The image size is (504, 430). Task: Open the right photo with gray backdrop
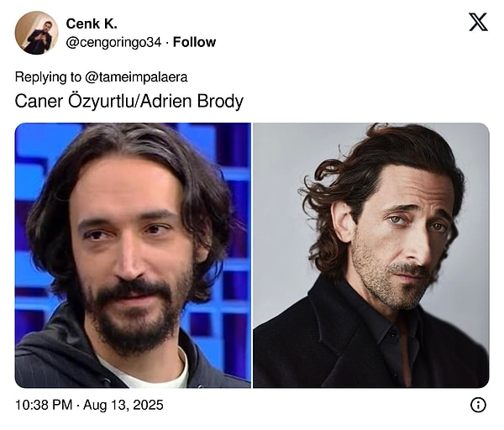pos(371,255)
